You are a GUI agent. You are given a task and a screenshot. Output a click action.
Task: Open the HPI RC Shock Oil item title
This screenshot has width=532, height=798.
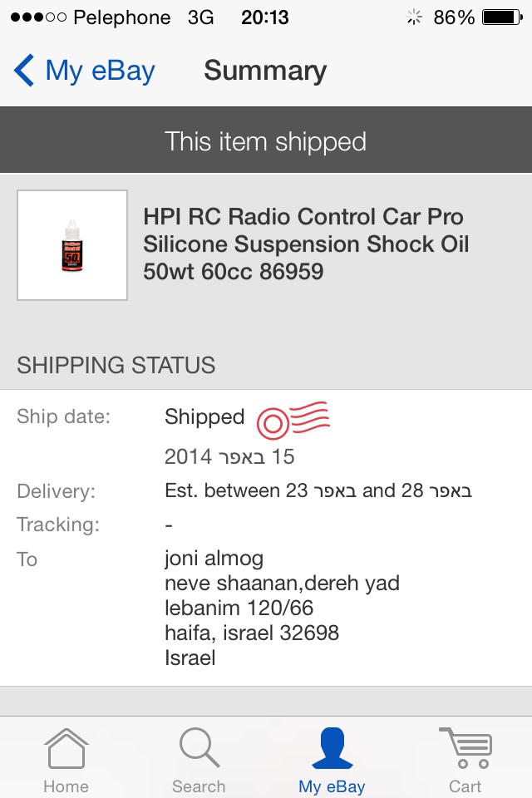[x=305, y=244]
